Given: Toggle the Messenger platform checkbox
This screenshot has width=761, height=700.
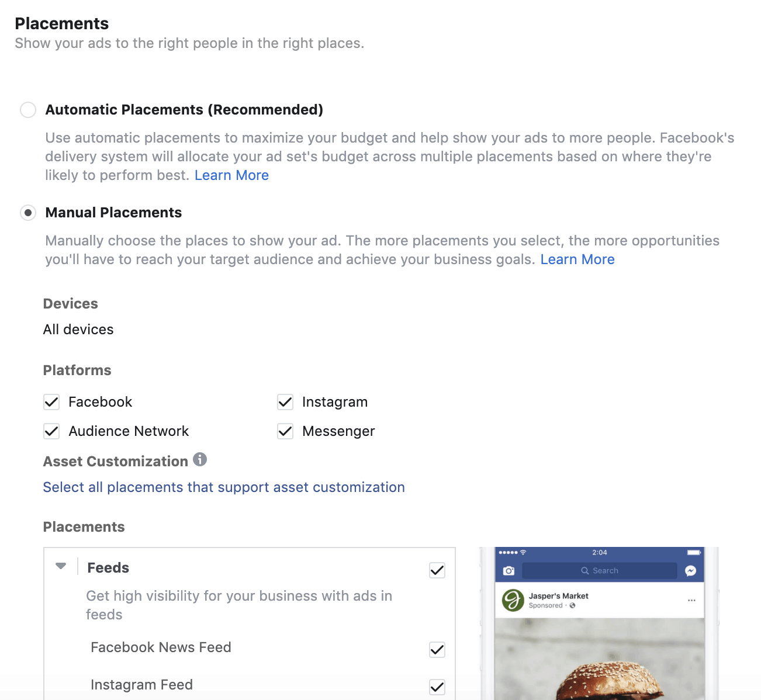Looking at the screenshot, I should pos(285,431).
